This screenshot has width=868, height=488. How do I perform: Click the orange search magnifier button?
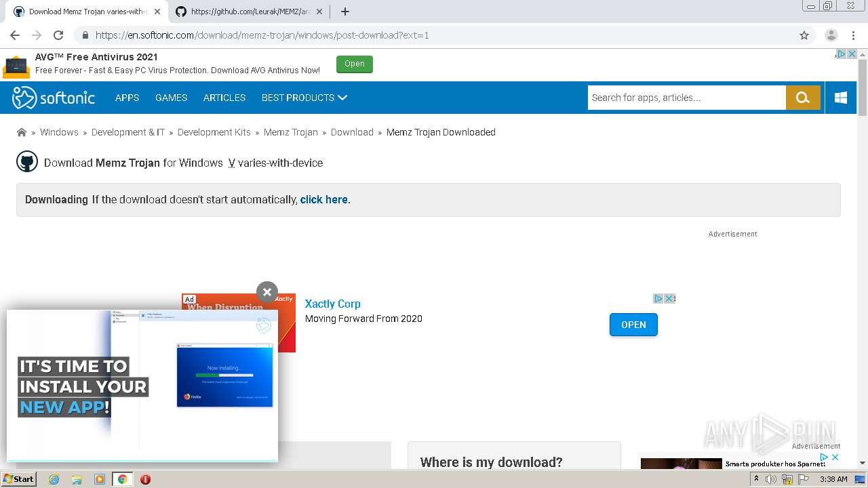point(803,98)
